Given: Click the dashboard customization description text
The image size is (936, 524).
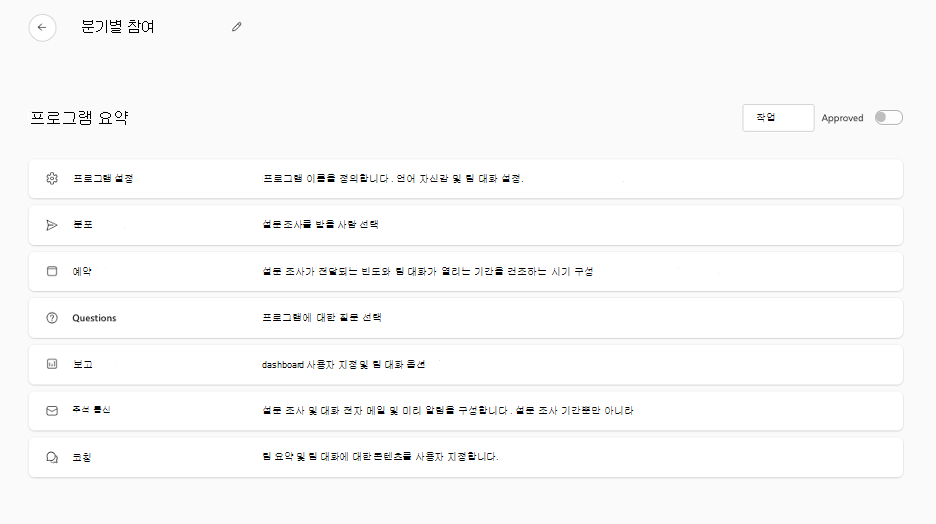Looking at the screenshot, I should [x=343, y=365].
